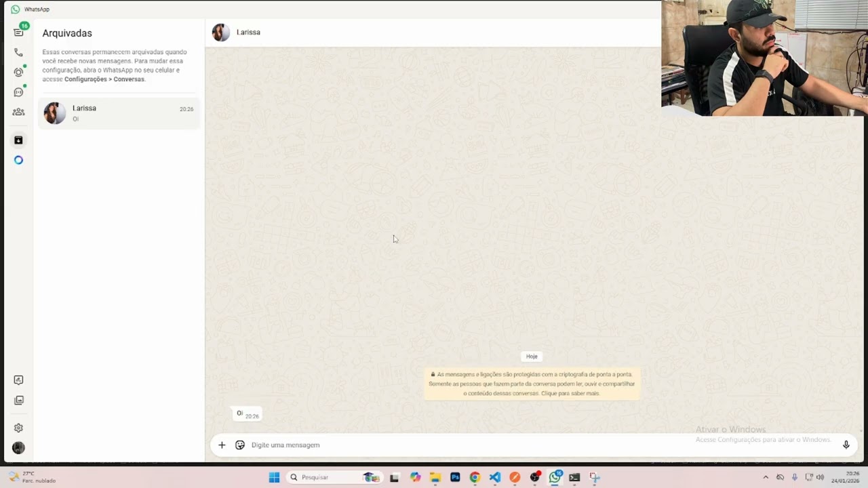868x488 pixels.
Task: Open the Windows Start button
Action: click(274, 477)
